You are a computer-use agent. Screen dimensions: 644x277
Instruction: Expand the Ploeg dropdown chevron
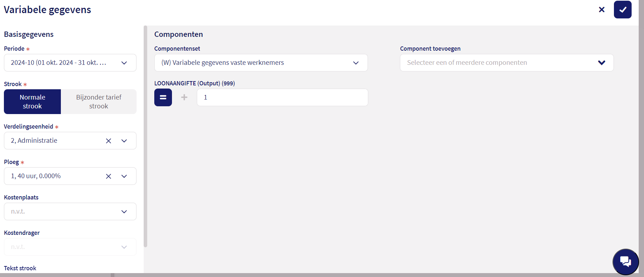click(x=124, y=176)
